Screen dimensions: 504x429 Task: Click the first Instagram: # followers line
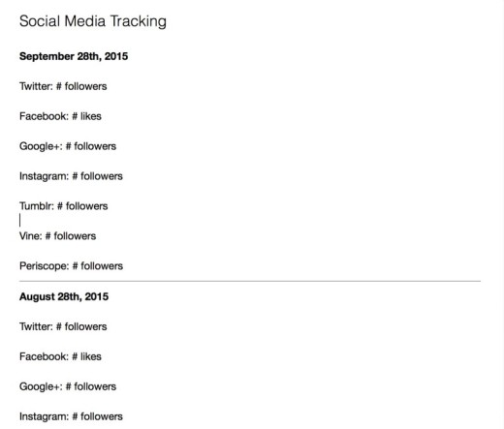71,176
